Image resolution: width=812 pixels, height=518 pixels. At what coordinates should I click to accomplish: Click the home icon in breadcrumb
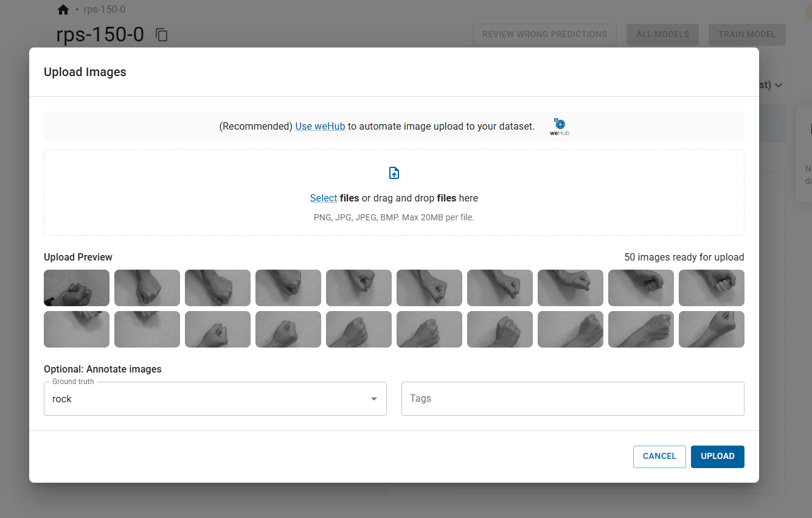63,10
